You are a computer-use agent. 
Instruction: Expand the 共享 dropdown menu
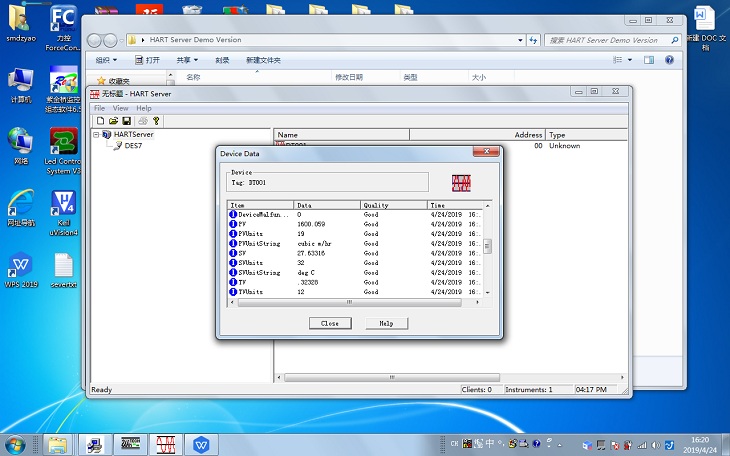188,60
